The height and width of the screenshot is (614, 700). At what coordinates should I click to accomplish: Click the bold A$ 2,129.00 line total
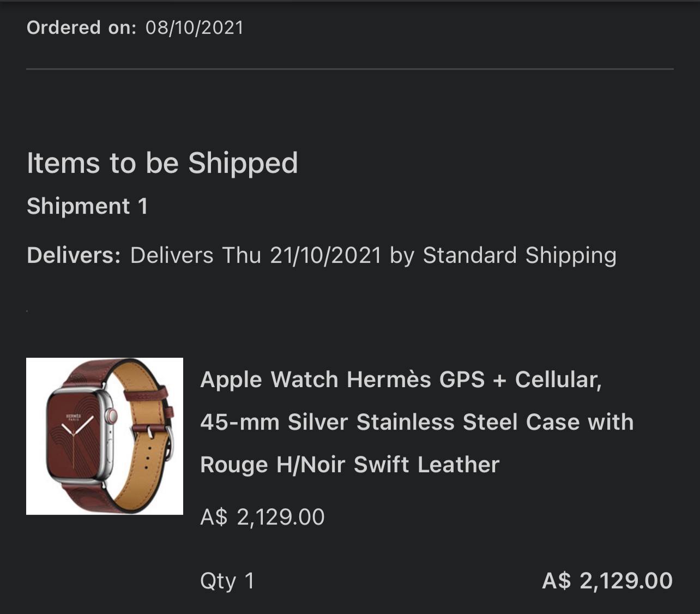click(607, 581)
